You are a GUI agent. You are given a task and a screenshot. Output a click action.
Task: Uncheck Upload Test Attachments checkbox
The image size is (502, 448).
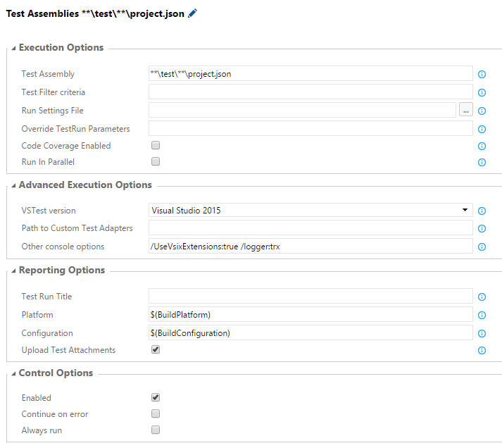point(156,349)
